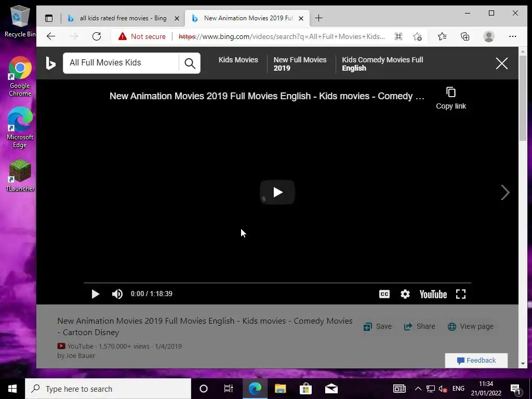Click the TLauncher desktop shortcut
Image resolution: width=532 pixels, height=399 pixels.
[x=20, y=176]
